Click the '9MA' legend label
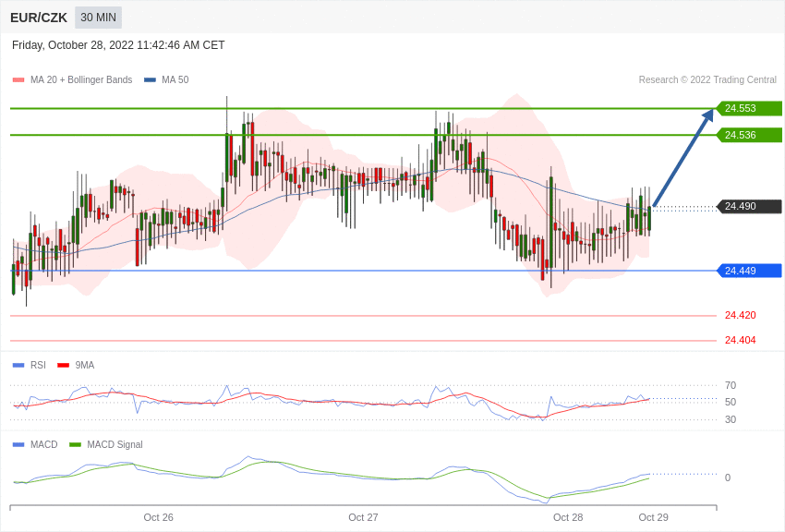 [85, 366]
